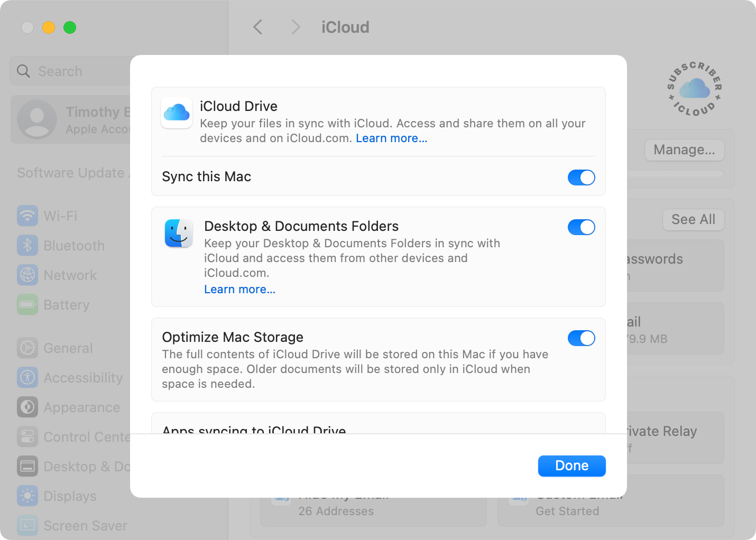Click '26 Addresses' text
Viewport: 756px width, 540px height.
[336, 511]
